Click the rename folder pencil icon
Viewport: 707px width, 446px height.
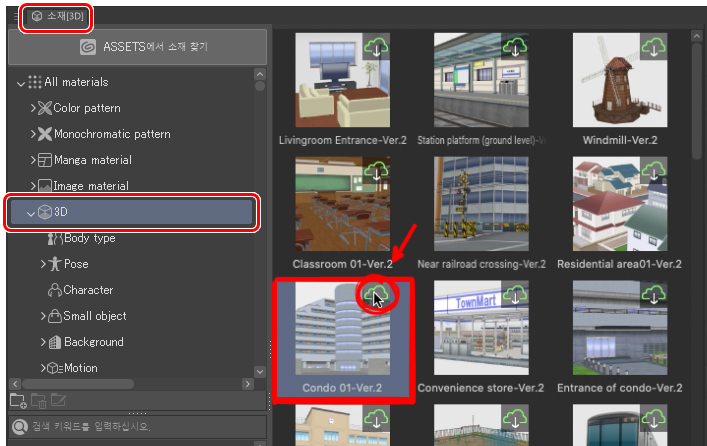click(x=57, y=401)
